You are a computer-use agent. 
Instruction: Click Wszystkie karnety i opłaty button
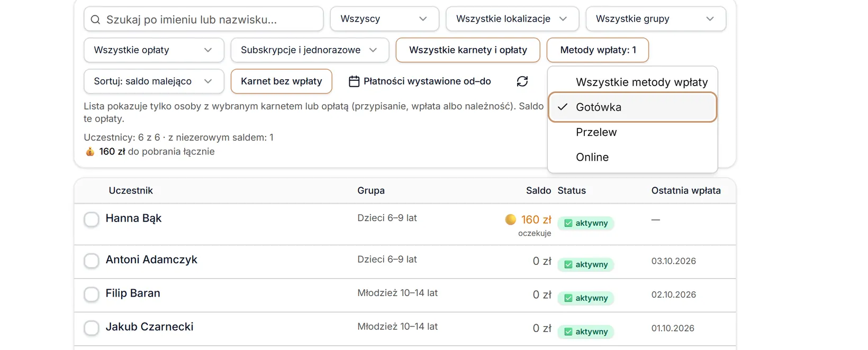[468, 50]
